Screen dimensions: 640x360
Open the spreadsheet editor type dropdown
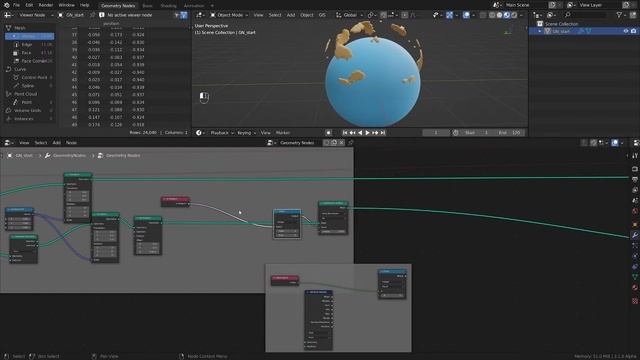click(x=9, y=15)
